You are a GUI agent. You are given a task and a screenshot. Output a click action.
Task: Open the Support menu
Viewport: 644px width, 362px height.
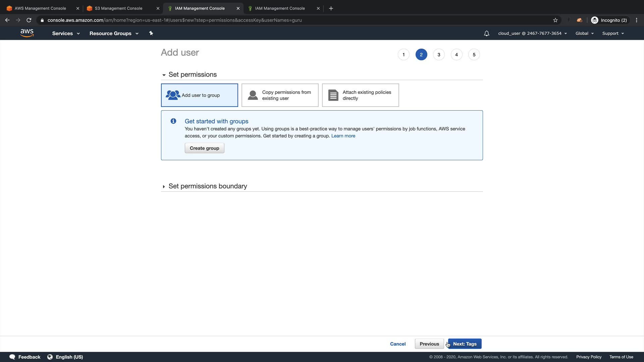click(x=613, y=34)
